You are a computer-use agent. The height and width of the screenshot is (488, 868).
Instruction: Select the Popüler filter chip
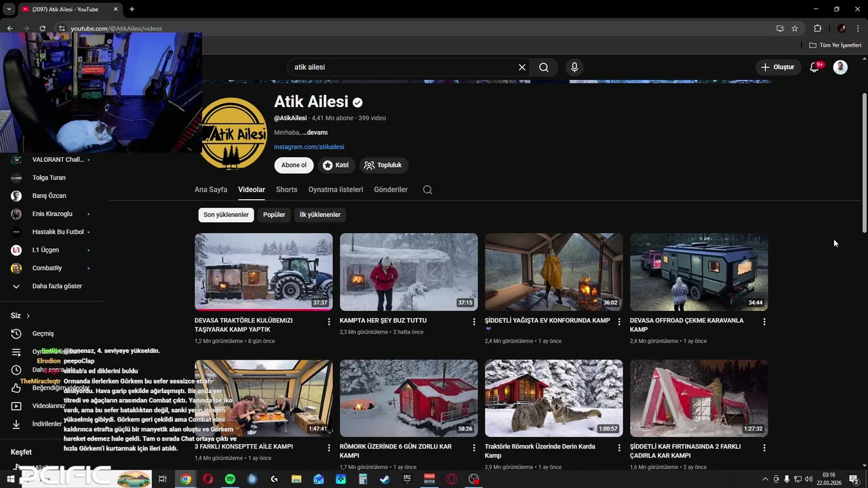[x=274, y=215]
